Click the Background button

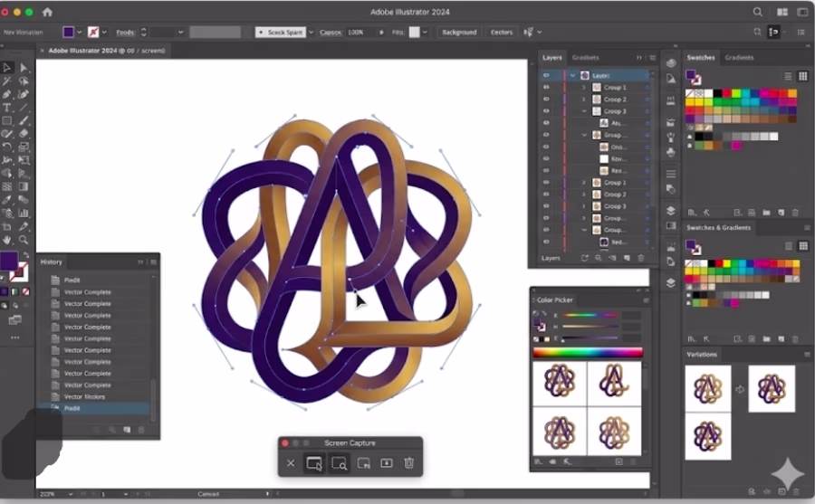click(459, 33)
